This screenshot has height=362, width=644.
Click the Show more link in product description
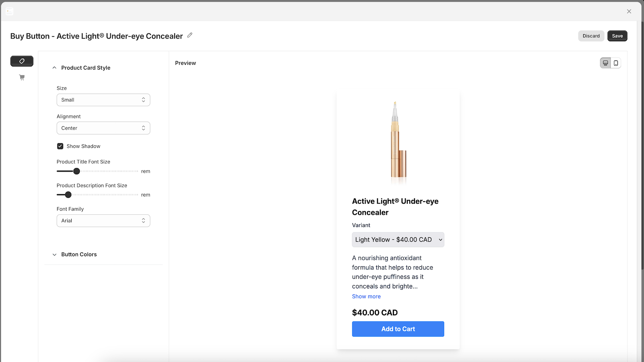366,296
